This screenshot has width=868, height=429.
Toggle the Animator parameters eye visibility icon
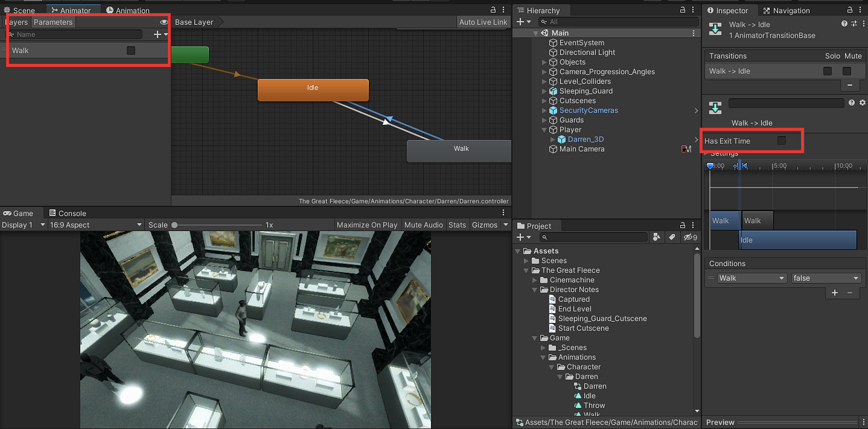[164, 22]
